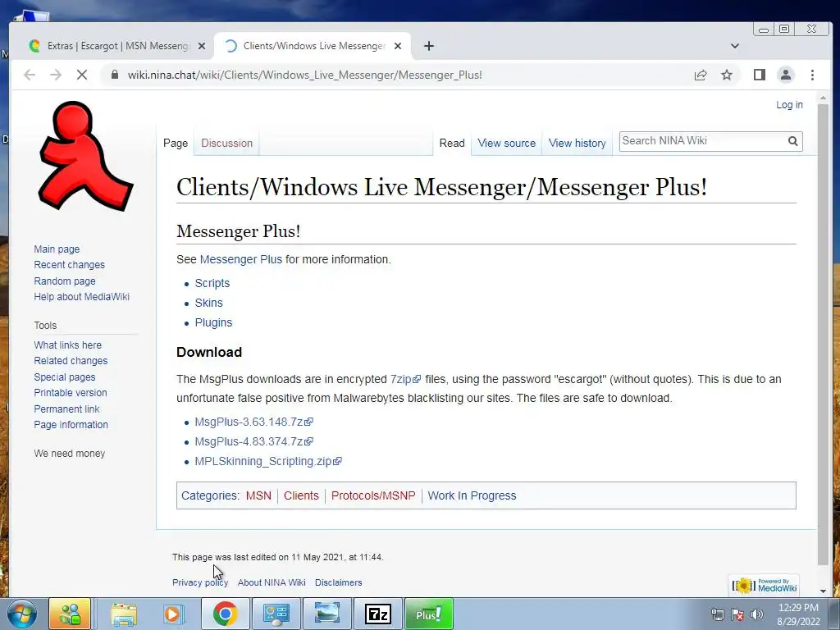
Task: Open the Chrome profile avatar
Action: [x=785, y=75]
